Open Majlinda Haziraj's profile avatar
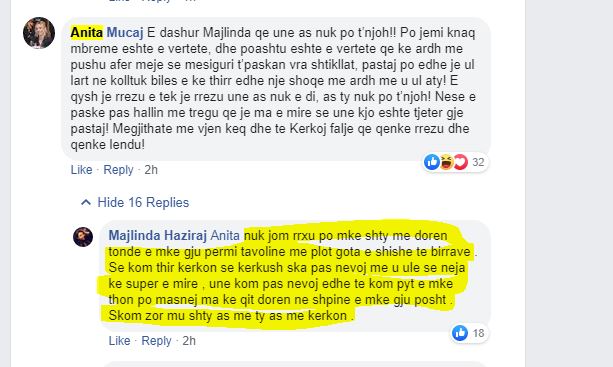Image resolution: width=613 pixels, height=367 pixels. (83, 237)
